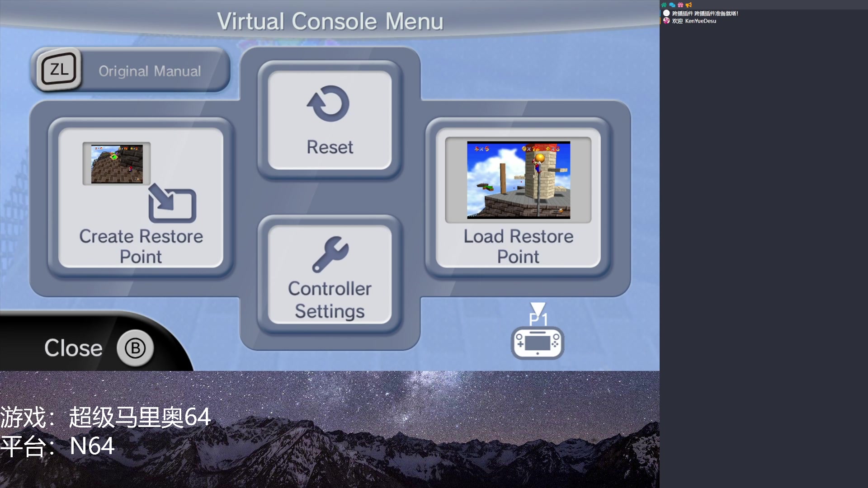Screen dimensions: 868x488
Task: Click the orange megaphone icon
Action: click(x=689, y=5)
